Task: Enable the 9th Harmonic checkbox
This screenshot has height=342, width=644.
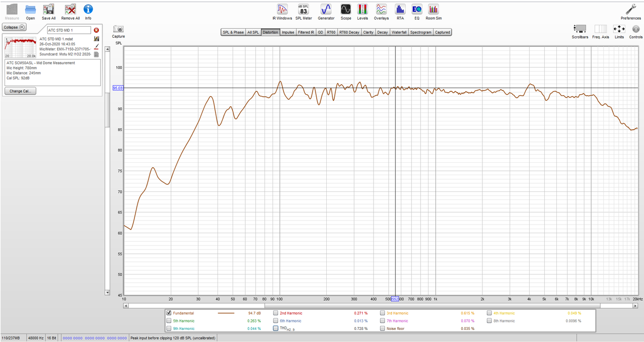Action: click(x=169, y=328)
